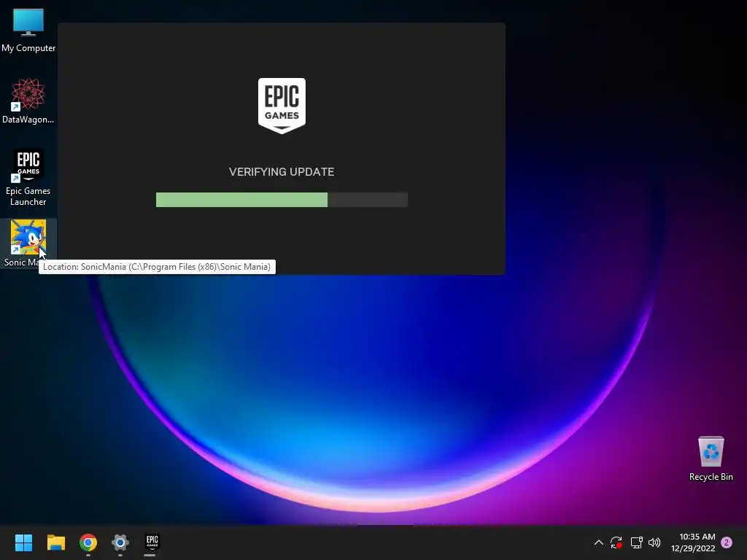Click the green update progress bar
Viewport: 747px width, 560px height.
click(282, 200)
